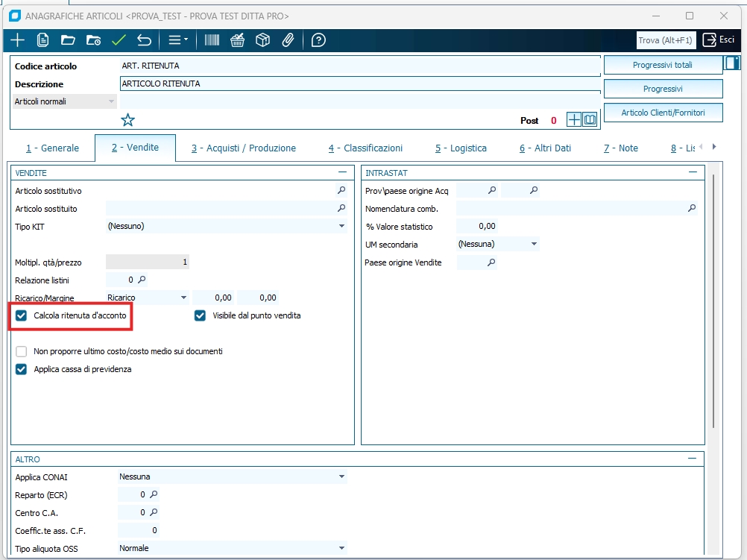Screen dimensions: 747x560
Task: Click the Nomenclatura comb. input field
Action: tap(570, 209)
